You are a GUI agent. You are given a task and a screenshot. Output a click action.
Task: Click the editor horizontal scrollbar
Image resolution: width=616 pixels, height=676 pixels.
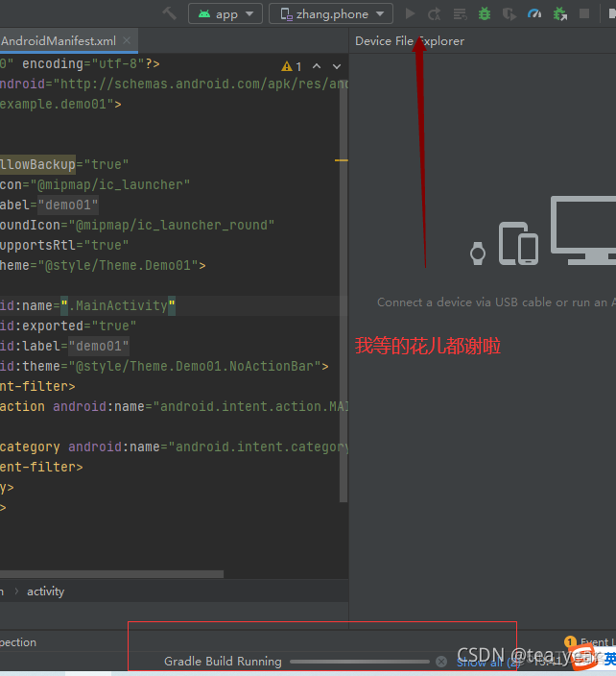(x=111, y=574)
